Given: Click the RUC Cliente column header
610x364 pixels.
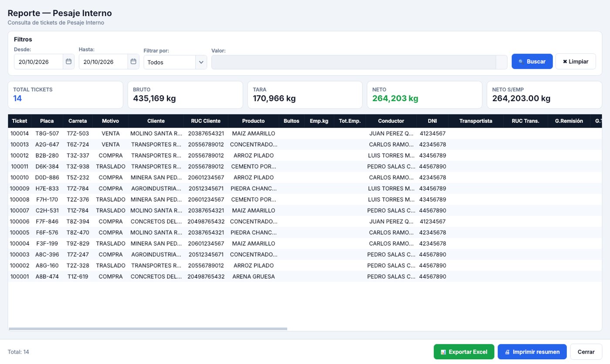Looking at the screenshot, I should click(x=206, y=121).
